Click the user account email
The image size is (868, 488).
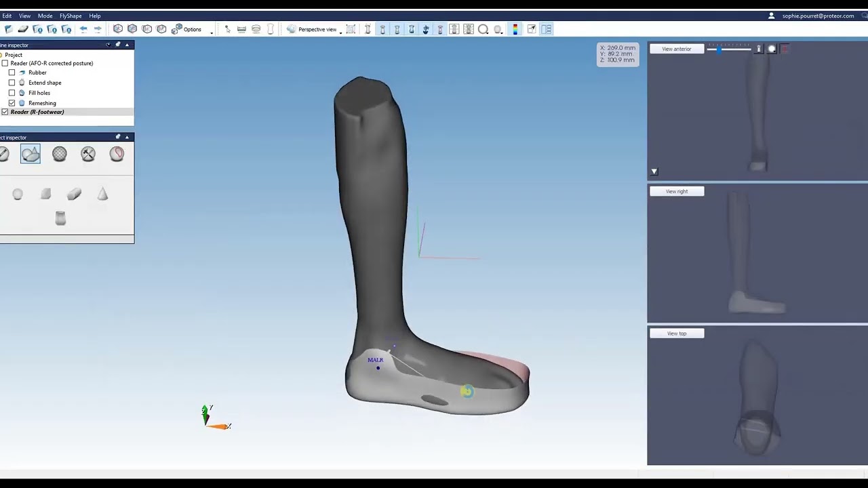point(818,16)
